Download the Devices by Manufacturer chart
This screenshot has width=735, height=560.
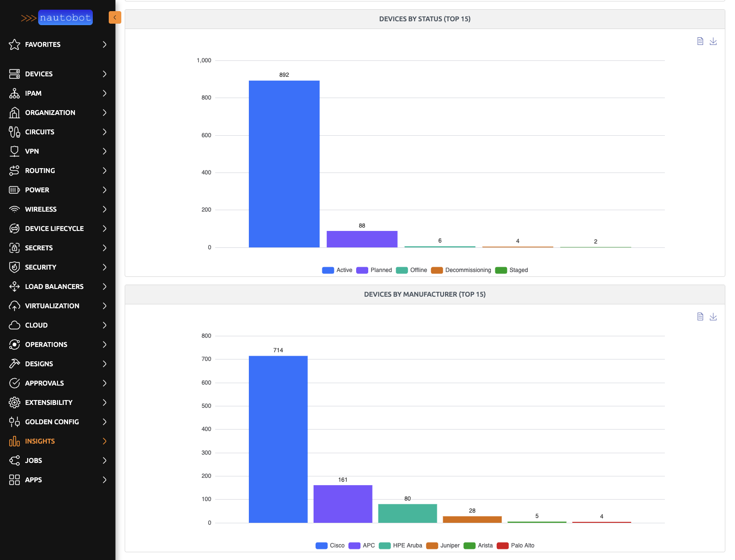pyautogui.click(x=713, y=316)
